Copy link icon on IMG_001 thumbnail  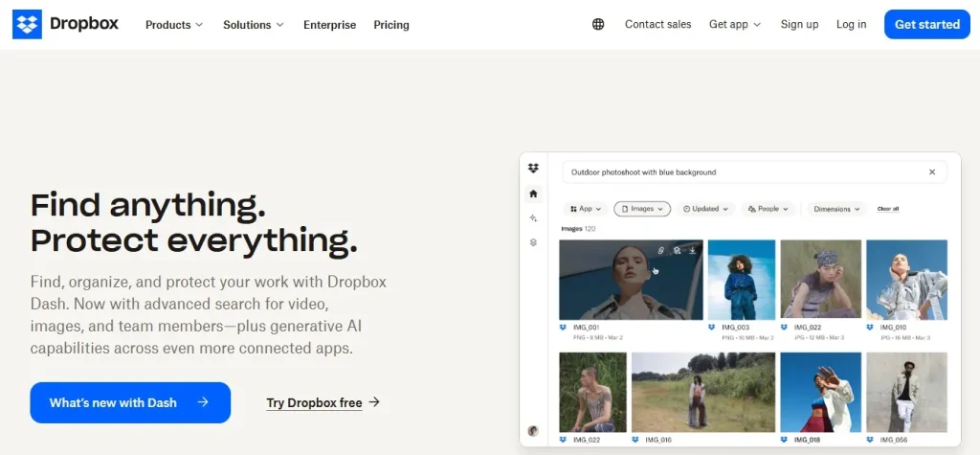point(660,250)
